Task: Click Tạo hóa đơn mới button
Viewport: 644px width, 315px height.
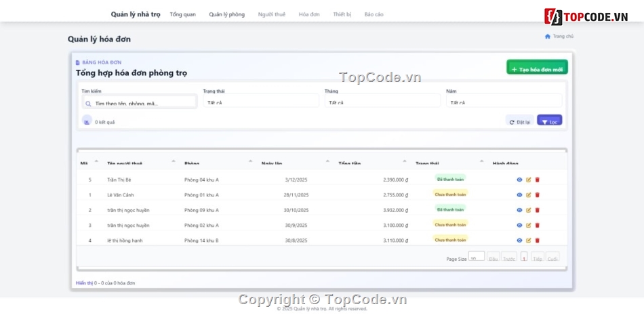Action: (x=537, y=67)
